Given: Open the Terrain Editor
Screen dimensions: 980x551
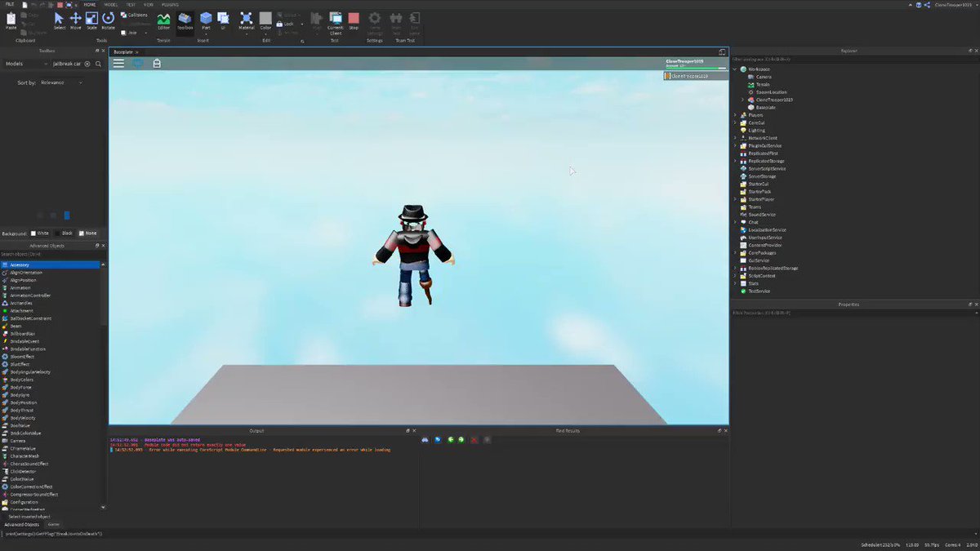Looking at the screenshot, I should pos(164,20).
